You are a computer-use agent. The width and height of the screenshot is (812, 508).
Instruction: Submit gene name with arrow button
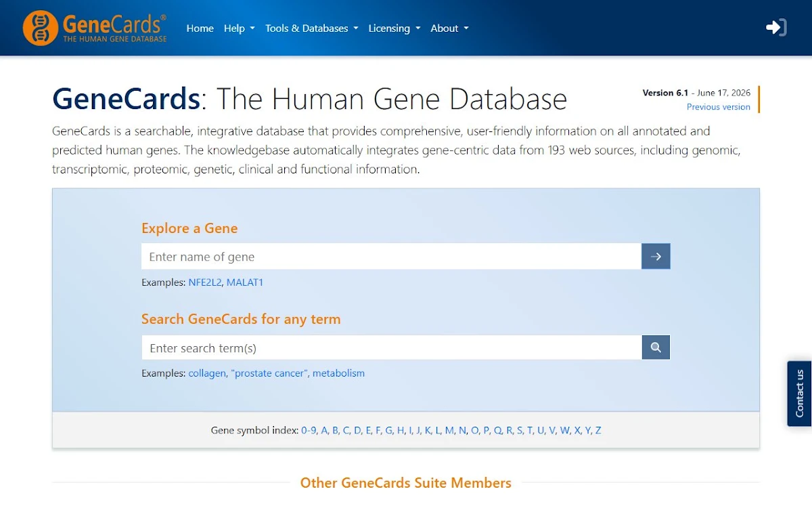point(656,257)
